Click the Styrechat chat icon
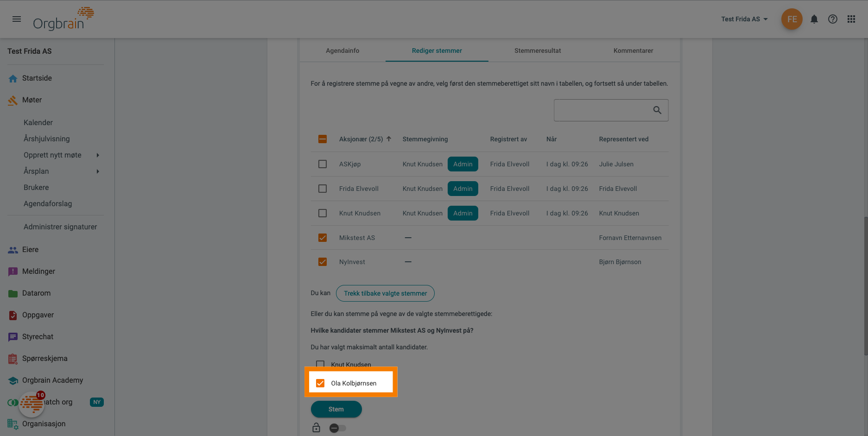The height and width of the screenshot is (436, 868). [13, 337]
